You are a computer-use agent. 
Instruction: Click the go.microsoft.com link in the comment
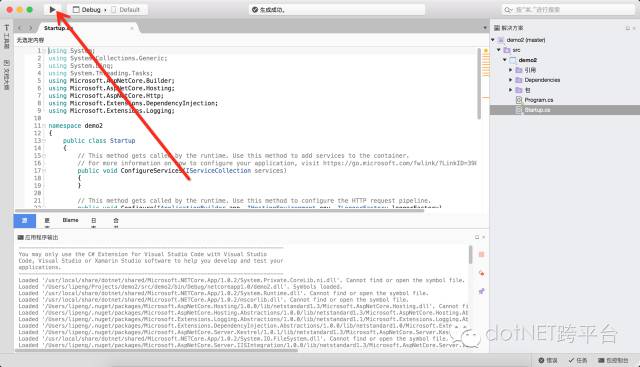pos(400,163)
